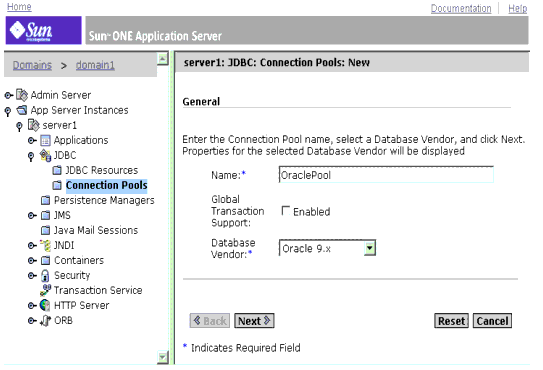Viewport: 543px width, 370px height.
Task: Expand the Containers node
Action: coord(32,261)
